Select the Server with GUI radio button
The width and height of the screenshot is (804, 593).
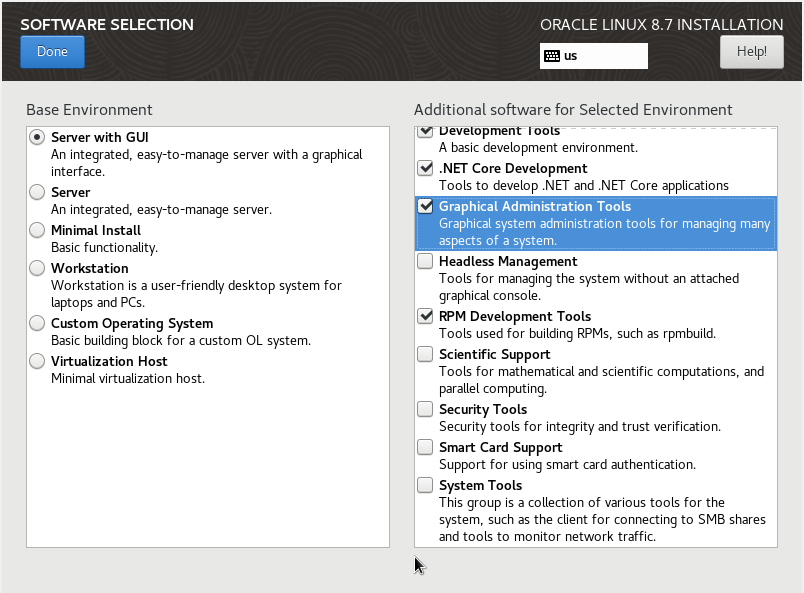tap(37, 137)
